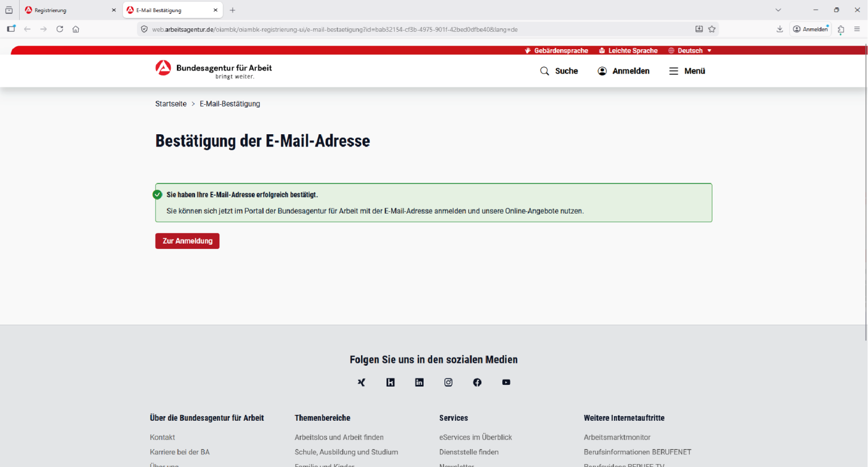Open the Deutsch language dropdown
This screenshot has width=868, height=467.
(690, 50)
